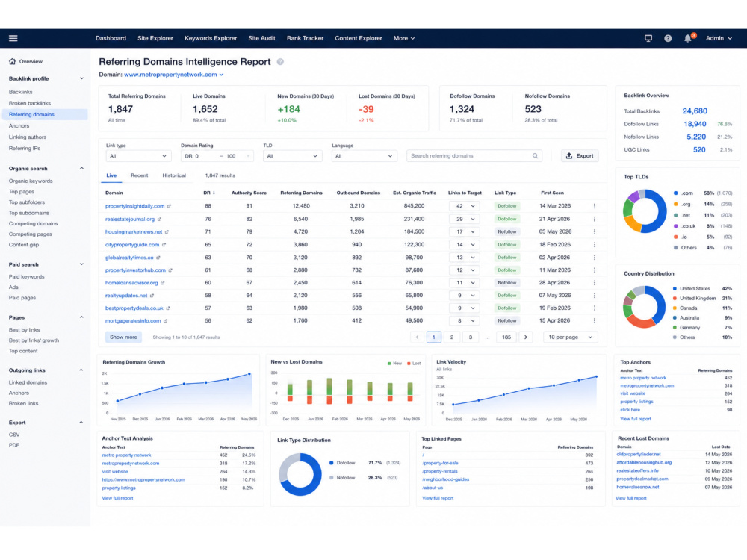
Task: Open the Language filter dropdown
Action: pos(364,156)
